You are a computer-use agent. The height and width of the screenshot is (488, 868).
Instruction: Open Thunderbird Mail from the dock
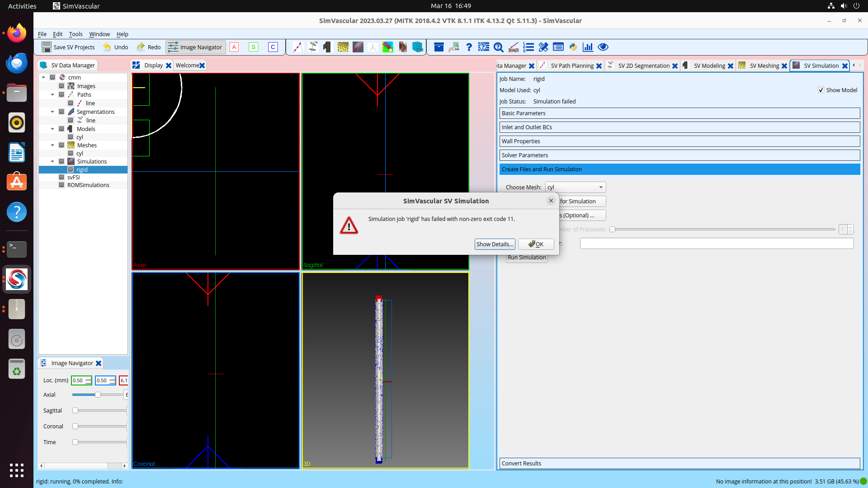17,63
